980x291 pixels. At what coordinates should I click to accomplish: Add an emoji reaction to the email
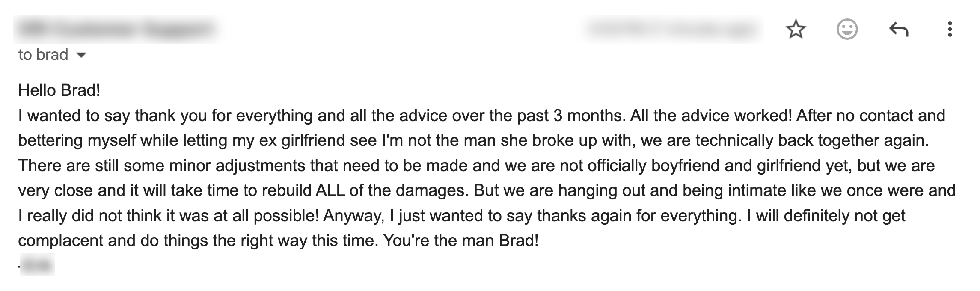(x=847, y=30)
